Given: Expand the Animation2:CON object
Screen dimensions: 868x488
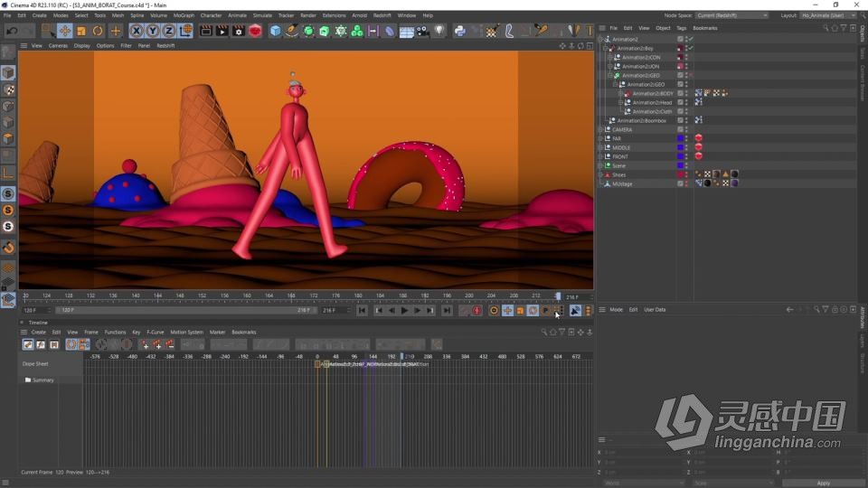Looking at the screenshot, I should coord(610,57).
